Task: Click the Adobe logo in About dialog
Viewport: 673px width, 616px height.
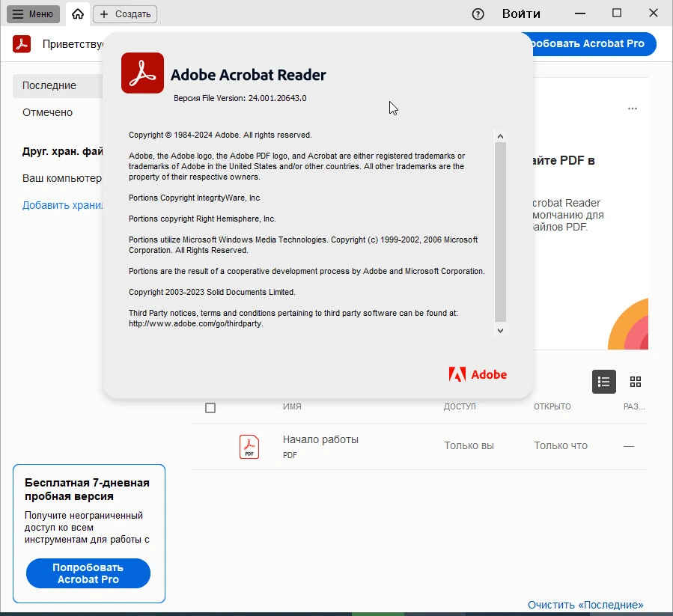Action: 478,374
